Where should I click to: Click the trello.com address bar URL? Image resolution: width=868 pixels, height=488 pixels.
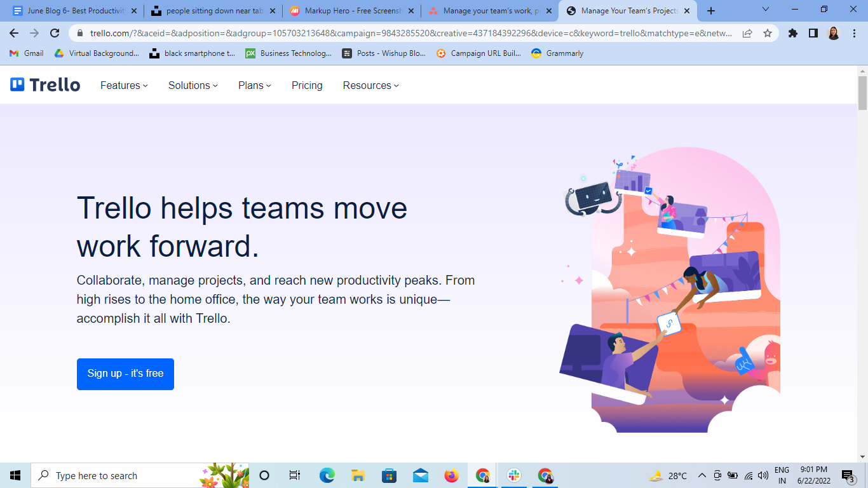pyautogui.click(x=411, y=33)
